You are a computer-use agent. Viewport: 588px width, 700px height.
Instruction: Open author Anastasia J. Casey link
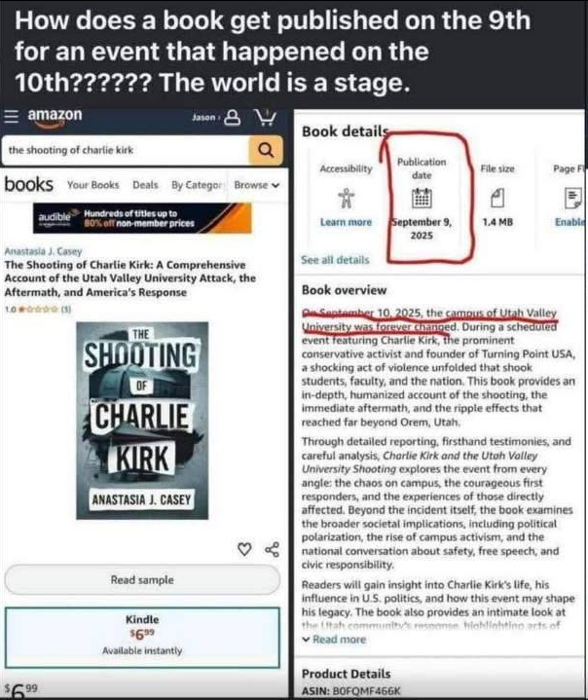click(43, 251)
